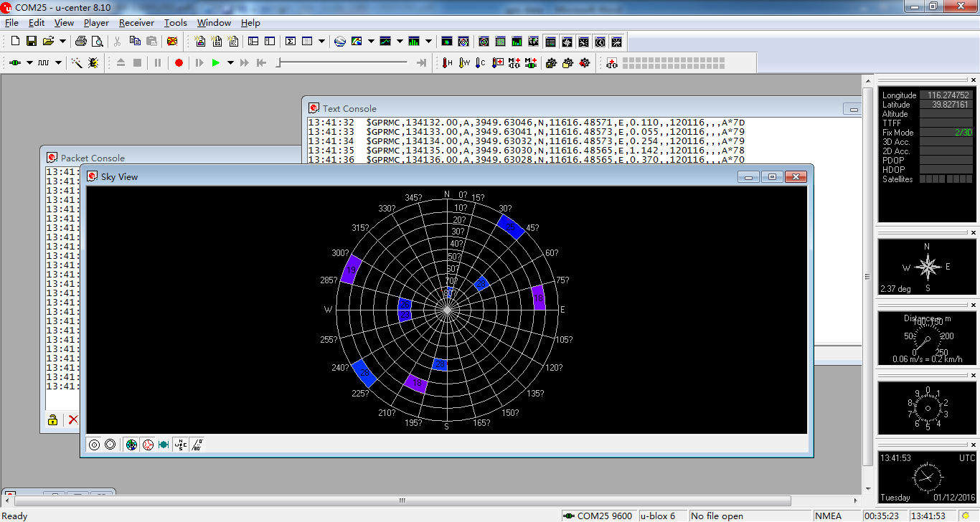Click the COM25 9600 status bar field
Image resolution: width=980 pixels, height=522 pixels.
point(598,516)
